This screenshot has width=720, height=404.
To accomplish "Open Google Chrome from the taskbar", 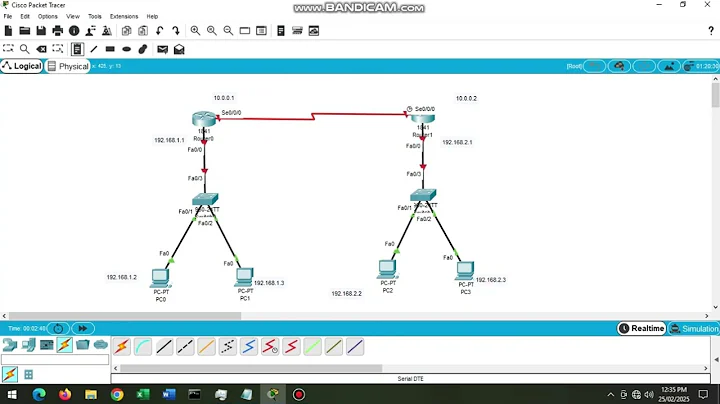I will 117,394.
